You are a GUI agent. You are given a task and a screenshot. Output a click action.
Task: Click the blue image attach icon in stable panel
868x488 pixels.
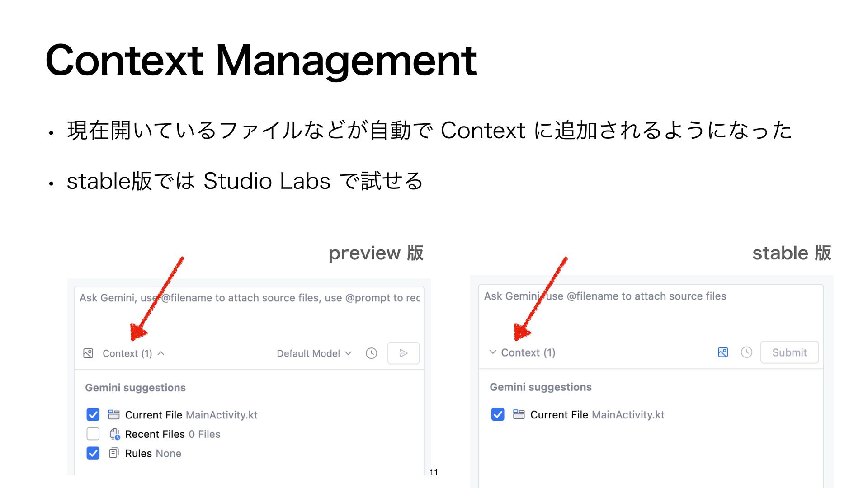click(723, 352)
